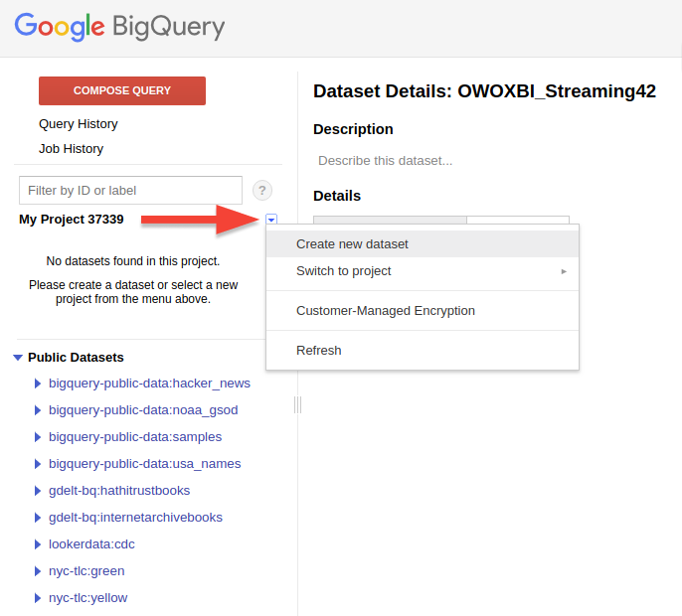Click the help question mark icon
Screen dimensions: 682x616
click(x=262, y=191)
